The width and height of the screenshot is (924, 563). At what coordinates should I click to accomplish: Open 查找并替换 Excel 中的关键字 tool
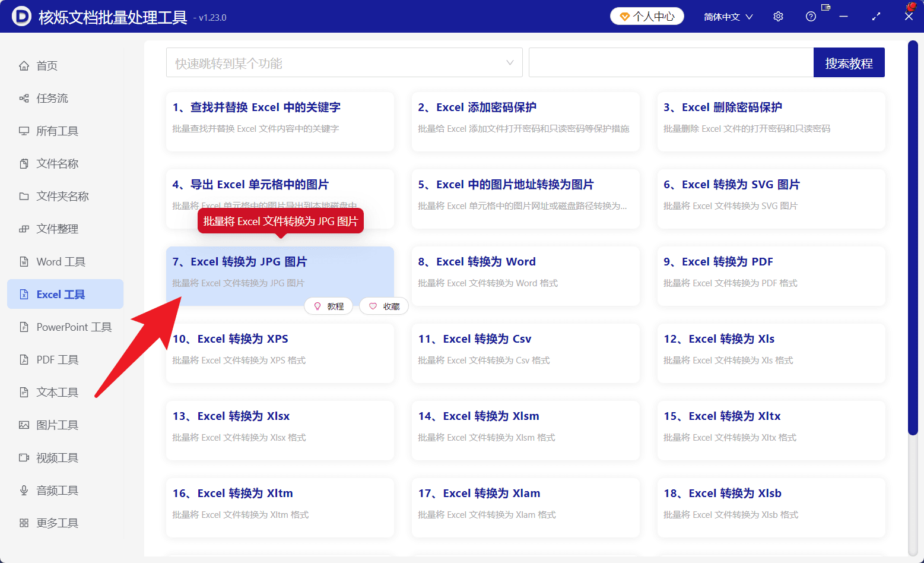(x=280, y=122)
